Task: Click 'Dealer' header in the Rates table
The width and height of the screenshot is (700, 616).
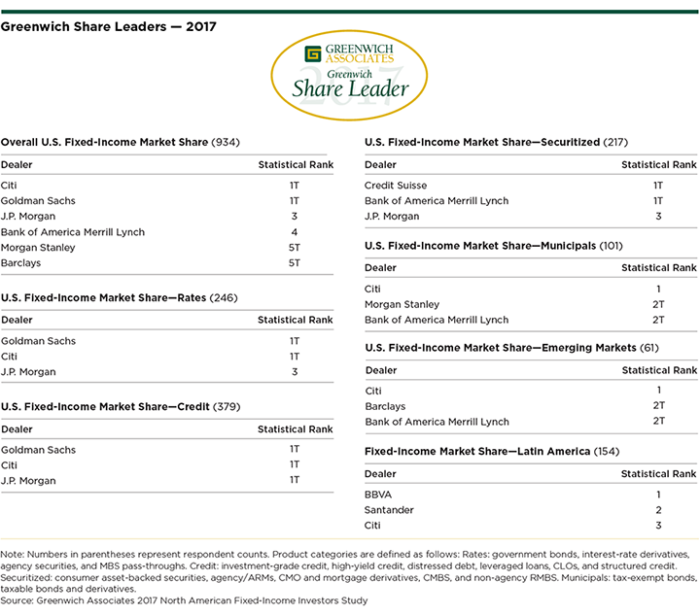Action: pos(17,321)
